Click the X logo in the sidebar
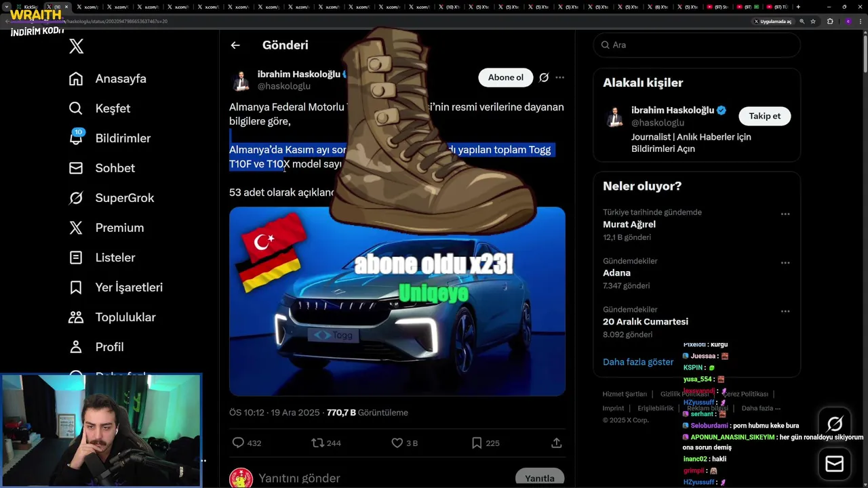Screen dimensions: 868x488 (x=76, y=46)
